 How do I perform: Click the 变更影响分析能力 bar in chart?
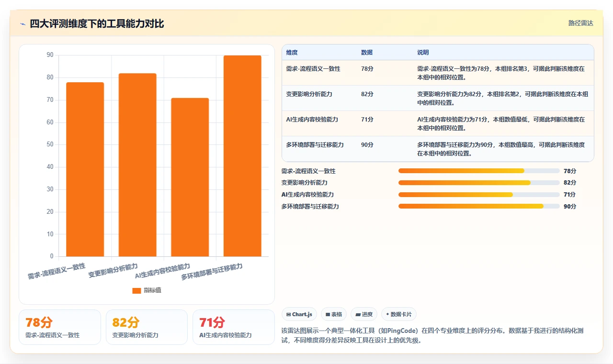[137, 165]
